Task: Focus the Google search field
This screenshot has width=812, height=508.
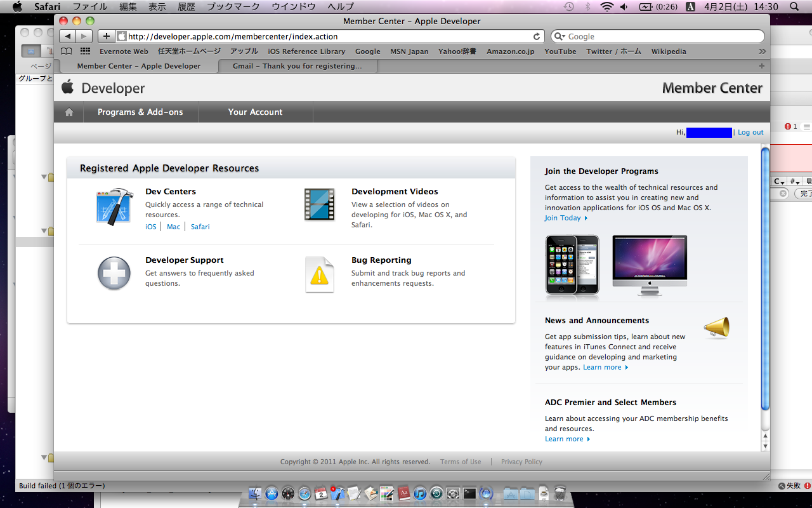Action: point(658,37)
